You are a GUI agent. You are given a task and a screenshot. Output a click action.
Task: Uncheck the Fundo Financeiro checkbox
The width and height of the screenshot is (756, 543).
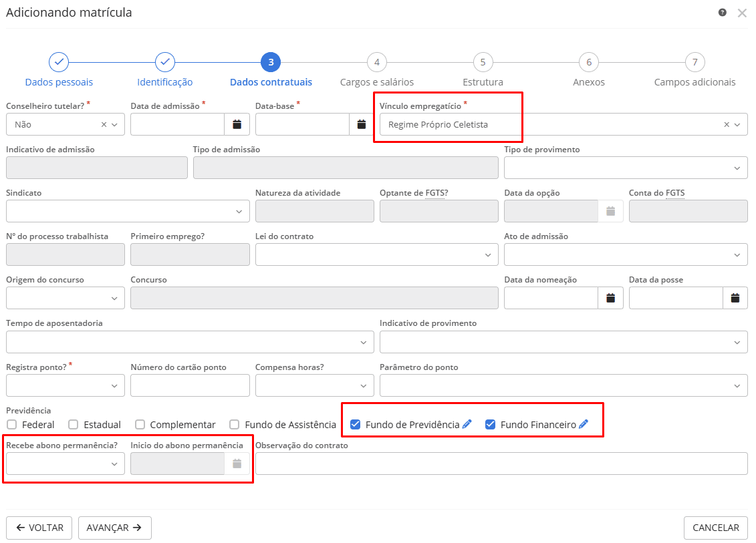491,425
